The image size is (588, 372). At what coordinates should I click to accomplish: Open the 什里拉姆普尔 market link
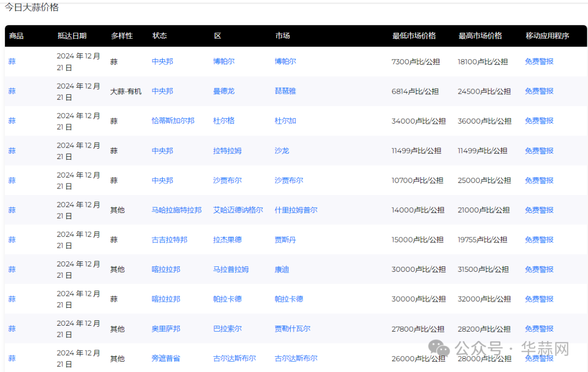click(x=296, y=210)
